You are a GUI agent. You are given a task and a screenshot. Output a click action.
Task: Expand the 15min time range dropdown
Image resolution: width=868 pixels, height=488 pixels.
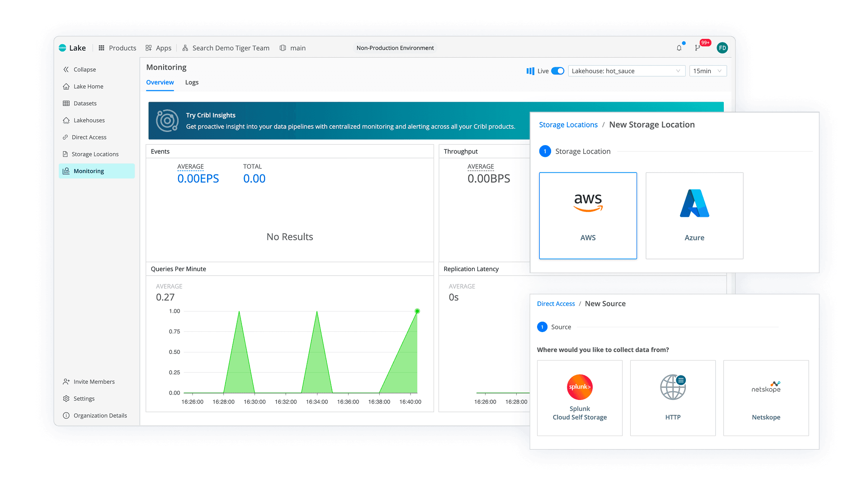[708, 71]
